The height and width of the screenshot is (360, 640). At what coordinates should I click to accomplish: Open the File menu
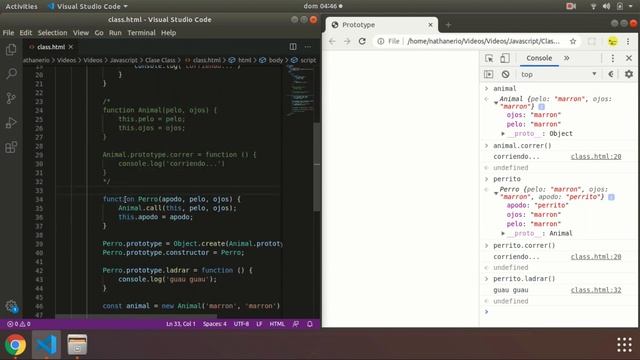pos(8,33)
